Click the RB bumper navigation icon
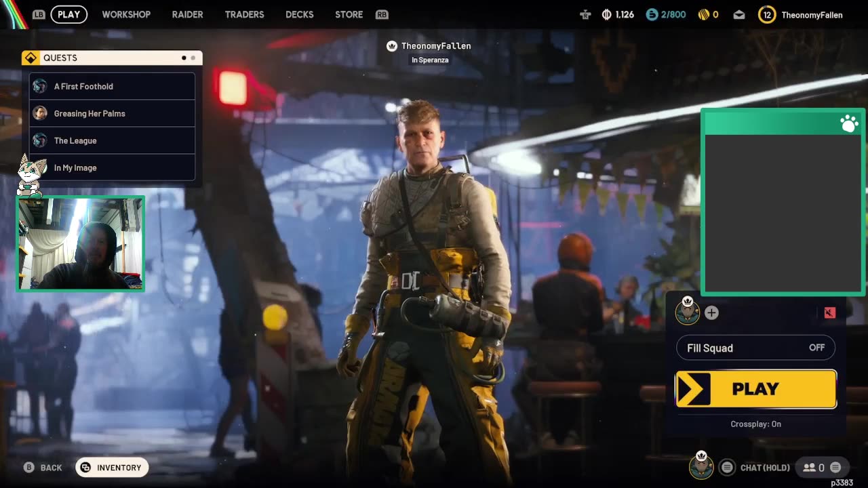This screenshot has width=868, height=488. [x=382, y=14]
